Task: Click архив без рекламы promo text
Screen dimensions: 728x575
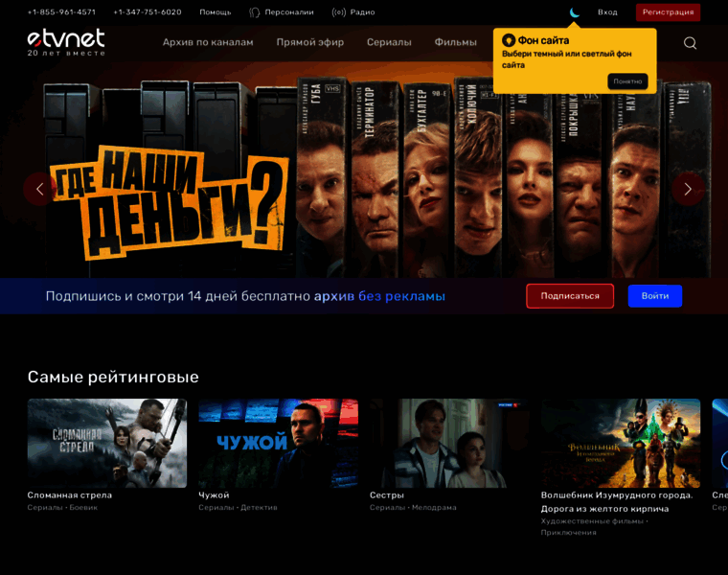Action: pos(379,296)
